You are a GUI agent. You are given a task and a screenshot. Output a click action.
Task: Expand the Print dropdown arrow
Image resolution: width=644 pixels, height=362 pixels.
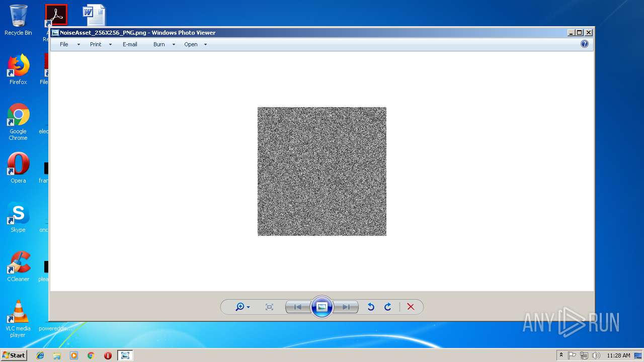pyautogui.click(x=110, y=44)
